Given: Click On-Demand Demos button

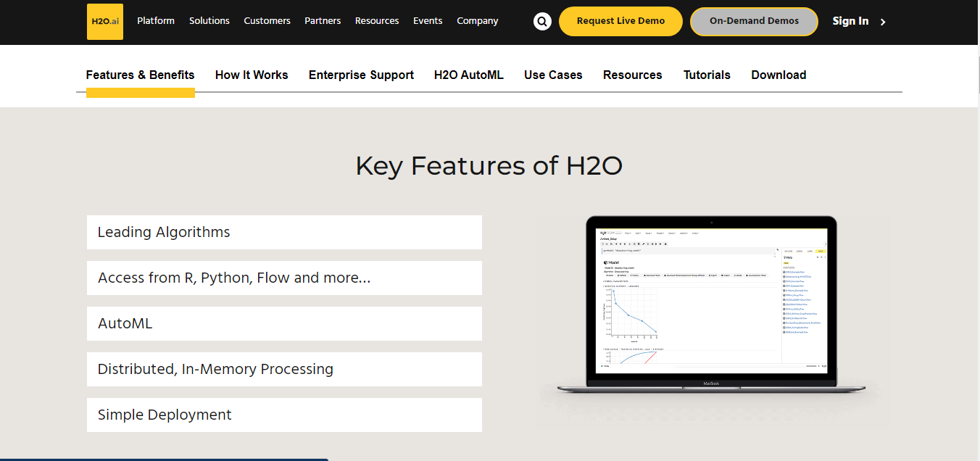Looking at the screenshot, I should coord(754,21).
